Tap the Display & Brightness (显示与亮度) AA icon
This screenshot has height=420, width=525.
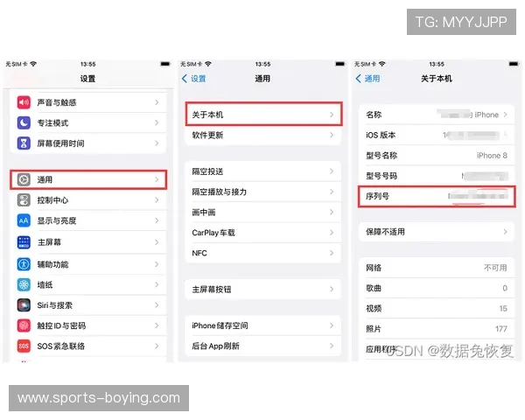point(24,220)
